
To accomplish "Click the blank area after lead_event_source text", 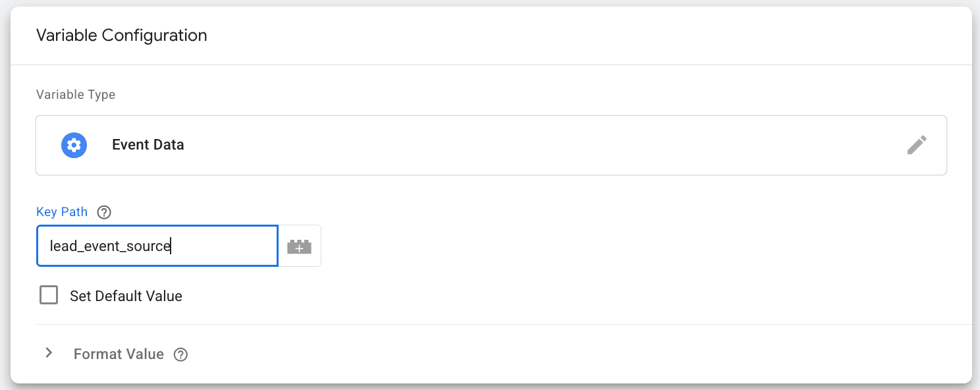I will point(224,246).
